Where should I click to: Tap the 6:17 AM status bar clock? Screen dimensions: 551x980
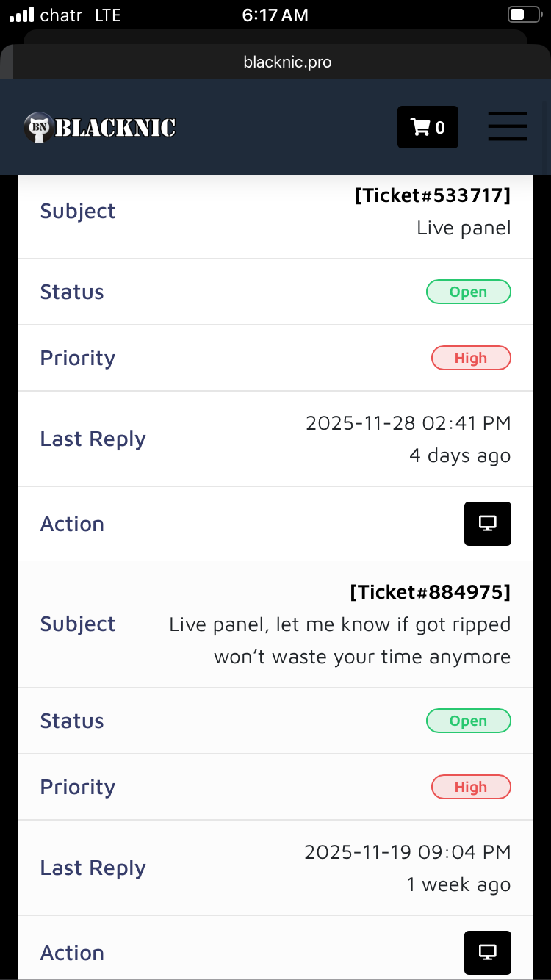275,15
